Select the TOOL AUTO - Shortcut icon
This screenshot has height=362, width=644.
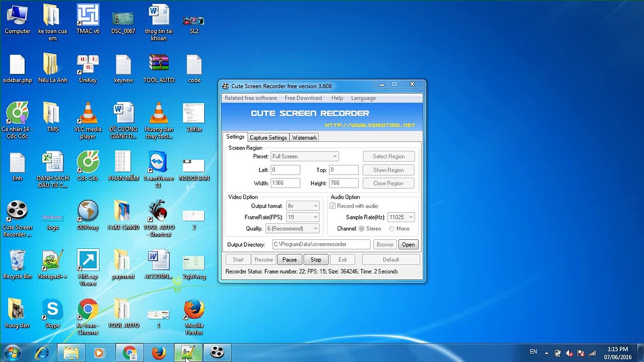point(158,219)
